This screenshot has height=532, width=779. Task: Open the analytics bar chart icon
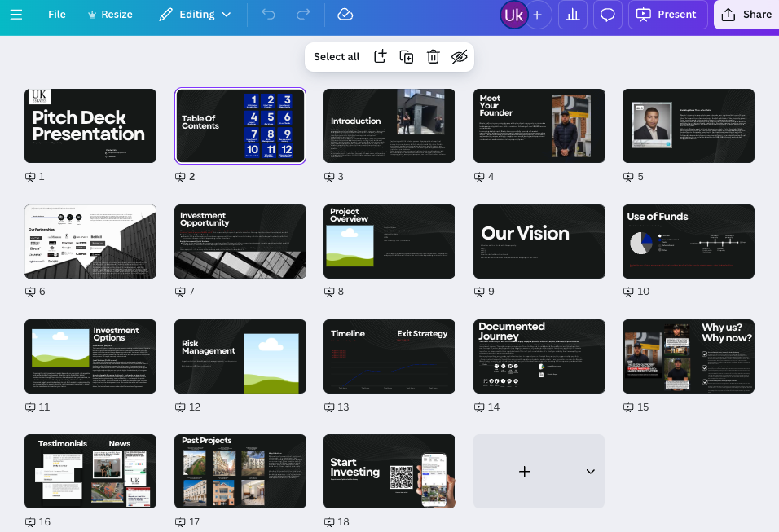pyautogui.click(x=573, y=15)
